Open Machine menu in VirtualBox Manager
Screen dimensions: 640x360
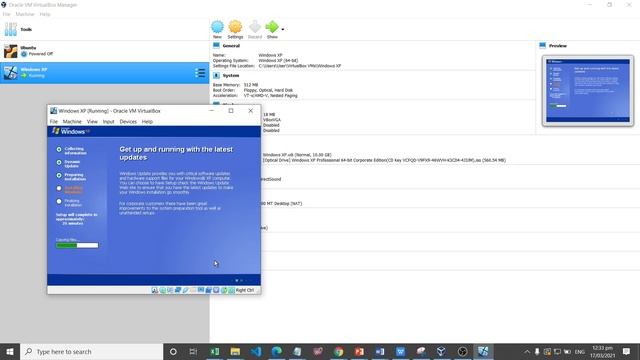click(x=25, y=14)
